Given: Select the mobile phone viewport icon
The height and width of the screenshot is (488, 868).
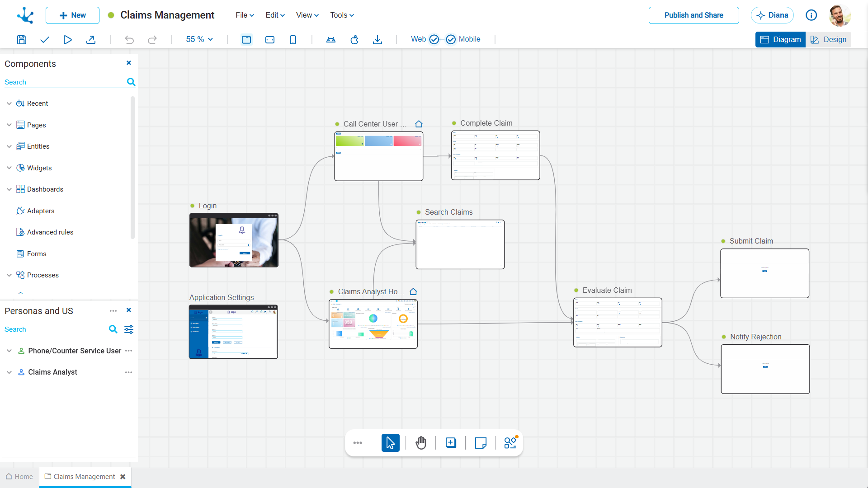Looking at the screenshot, I should tap(293, 39).
